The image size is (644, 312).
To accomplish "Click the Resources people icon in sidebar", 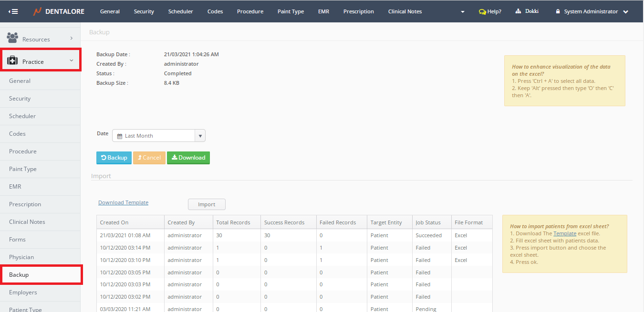I will pos(12,38).
